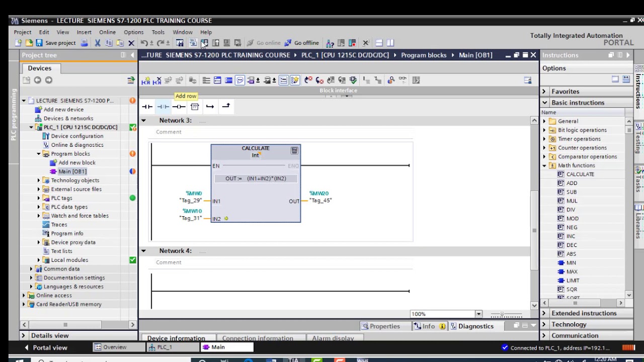Click the Download to device icon
Image resolution: width=644 pixels, height=362 pixels.
click(x=204, y=43)
